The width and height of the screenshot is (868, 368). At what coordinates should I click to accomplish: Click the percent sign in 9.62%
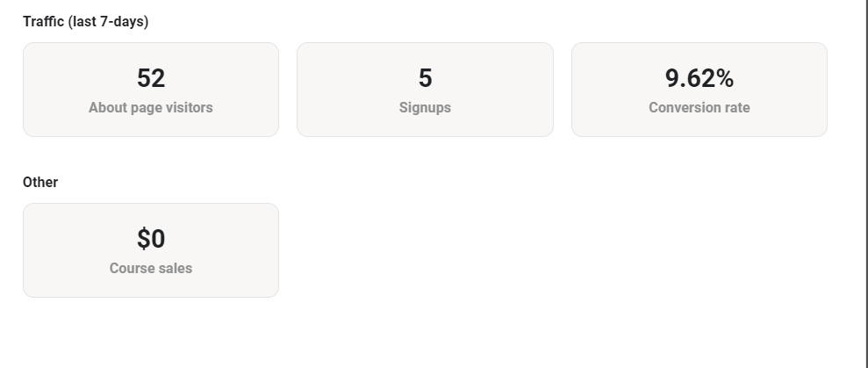pos(724,79)
